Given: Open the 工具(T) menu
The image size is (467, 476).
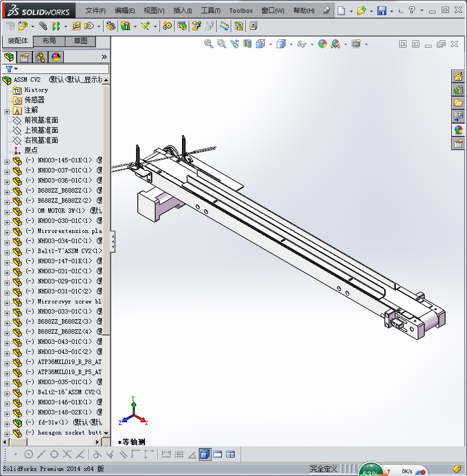Looking at the screenshot, I should [x=211, y=11].
